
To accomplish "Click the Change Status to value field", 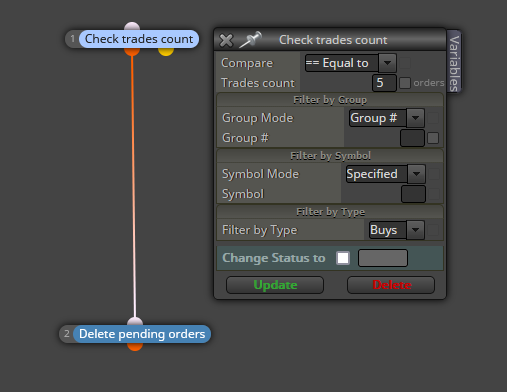I will click(383, 258).
